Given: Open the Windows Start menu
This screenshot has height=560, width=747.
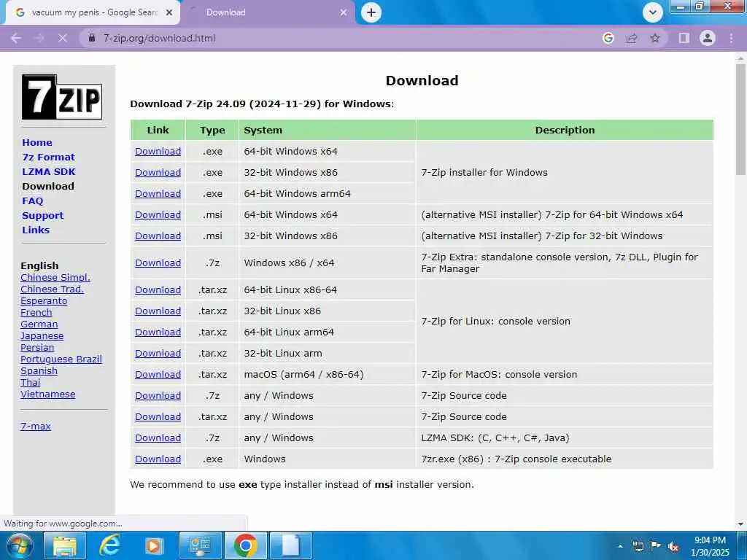Looking at the screenshot, I should 19,545.
